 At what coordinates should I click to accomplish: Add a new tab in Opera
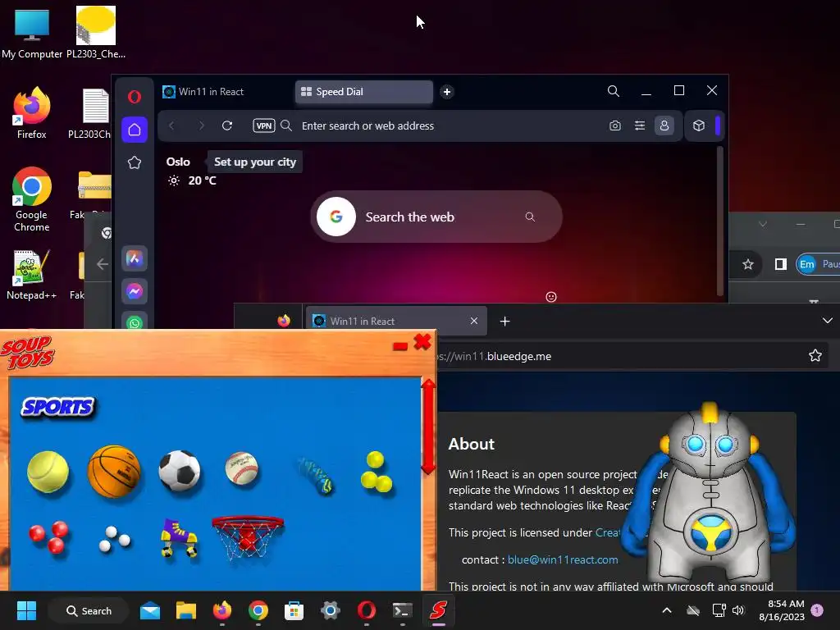[x=447, y=92]
